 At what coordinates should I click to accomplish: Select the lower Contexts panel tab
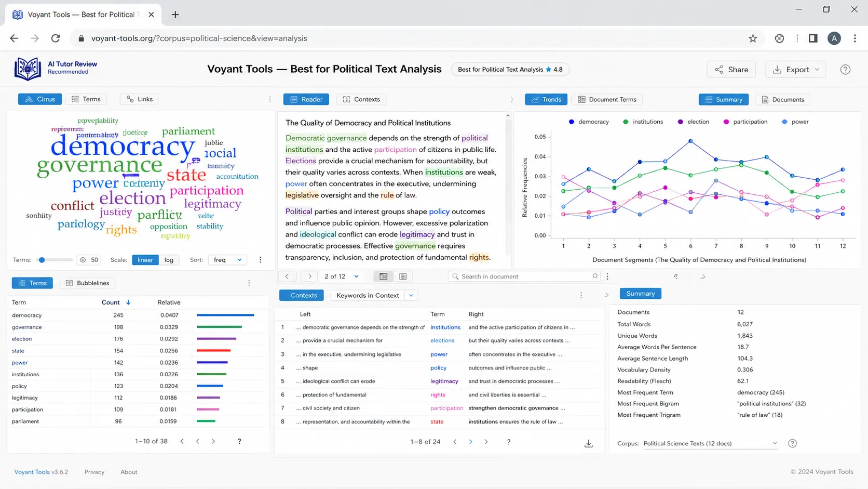(302, 295)
